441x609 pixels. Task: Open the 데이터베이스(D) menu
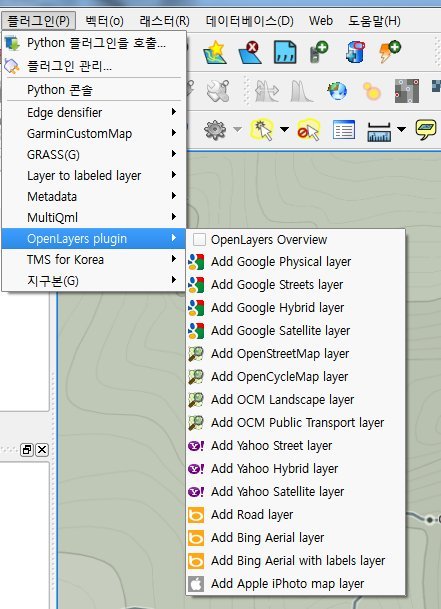coord(249,21)
